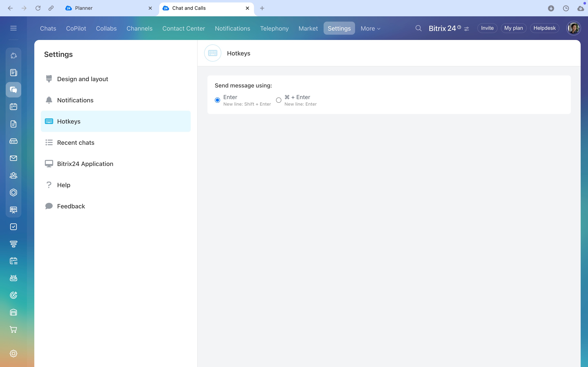Click the shopping cart sidebar icon
The height and width of the screenshot is (367, 588).
(x=13, y=329)
